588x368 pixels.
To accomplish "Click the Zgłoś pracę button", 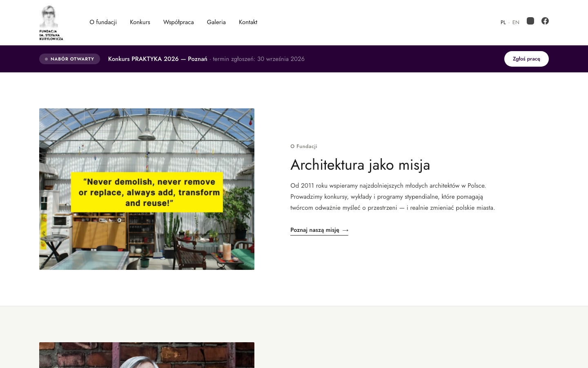I will (526, 59).
